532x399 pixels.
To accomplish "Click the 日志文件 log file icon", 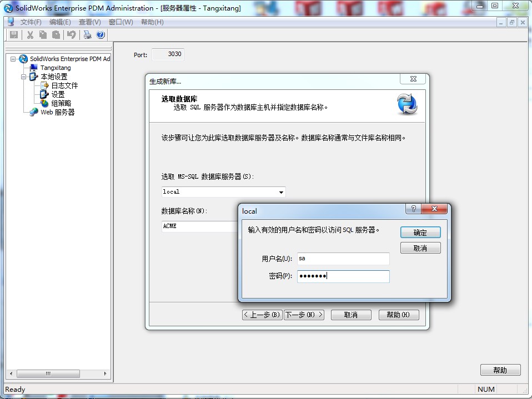I will [44, 85].
